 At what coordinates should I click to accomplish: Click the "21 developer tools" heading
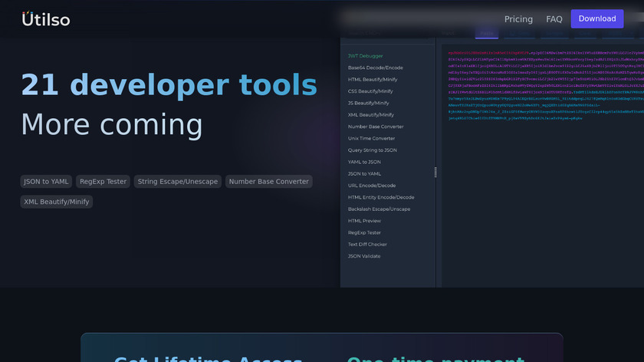pyautogui.click(x=169, y=84)
